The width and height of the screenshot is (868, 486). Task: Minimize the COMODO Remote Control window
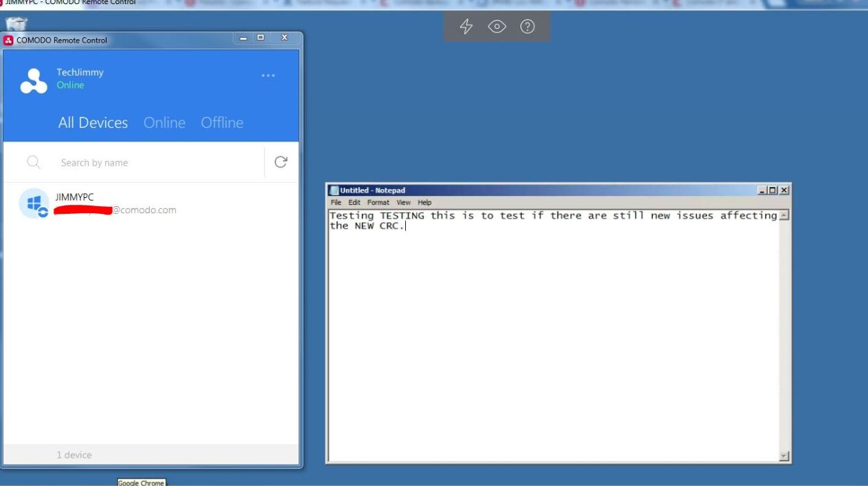[x=244, y=38]
